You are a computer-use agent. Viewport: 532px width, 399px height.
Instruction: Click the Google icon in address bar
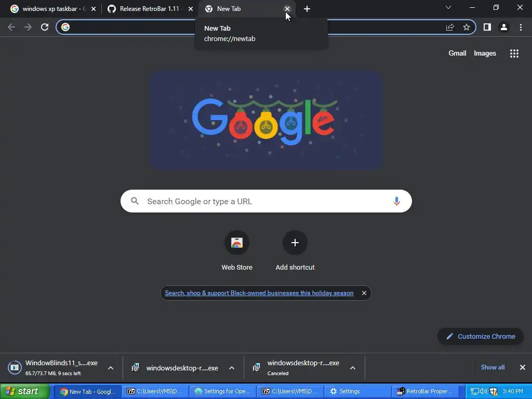pos(65,27)
